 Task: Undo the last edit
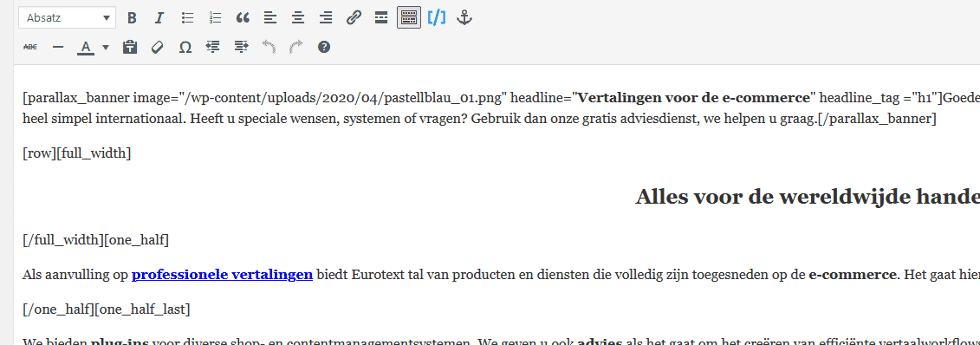click(268, 47)
